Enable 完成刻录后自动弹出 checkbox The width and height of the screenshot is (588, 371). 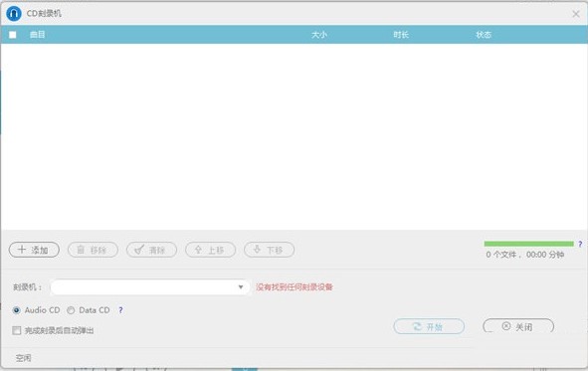click(17, 330)
